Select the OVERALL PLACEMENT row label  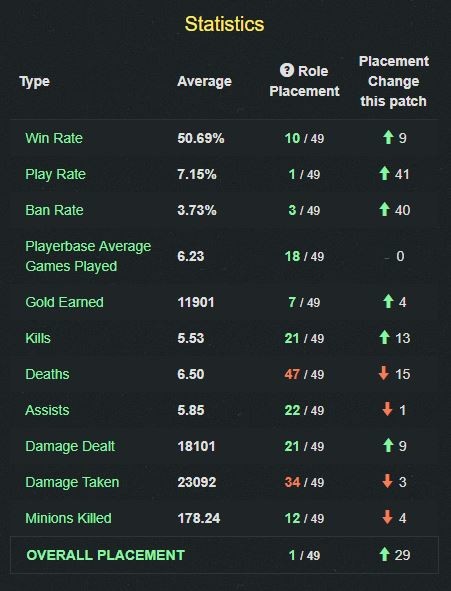(x=105, y=555)
